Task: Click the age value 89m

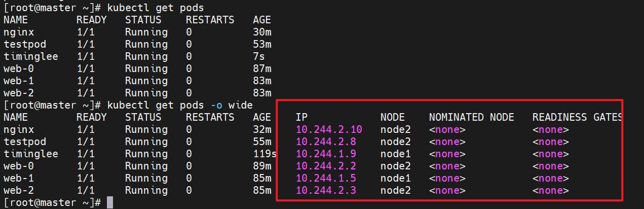Action: point(262,166)
